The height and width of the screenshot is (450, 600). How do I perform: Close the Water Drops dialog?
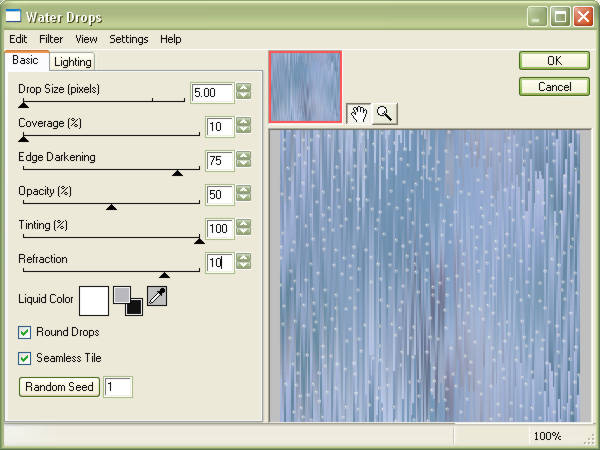tap(583, 17)
